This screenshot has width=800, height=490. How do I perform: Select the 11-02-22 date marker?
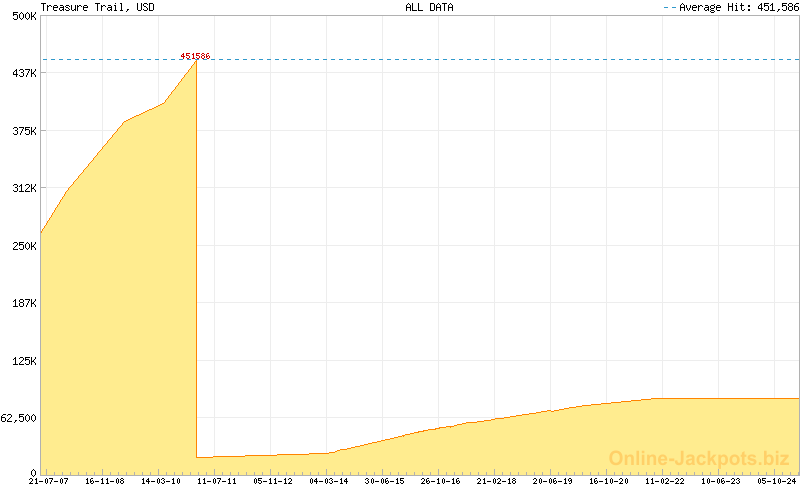pos(664,481)
